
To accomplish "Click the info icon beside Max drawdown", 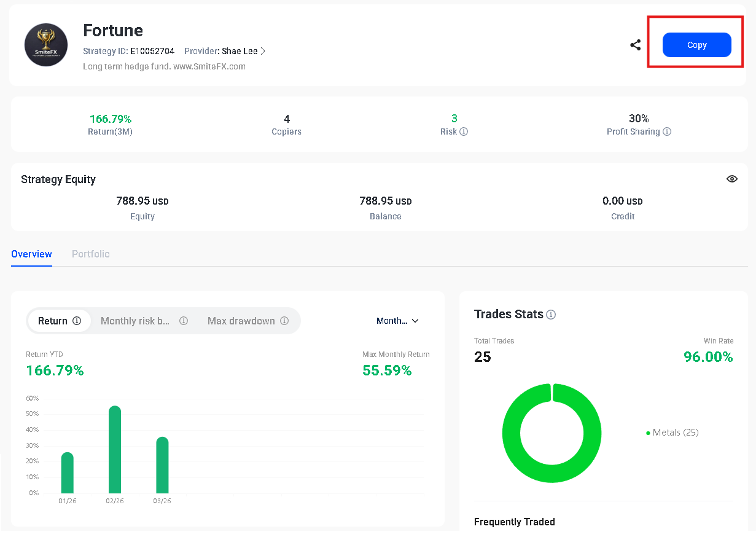I will pyautogui.click(x=284, y=321).
